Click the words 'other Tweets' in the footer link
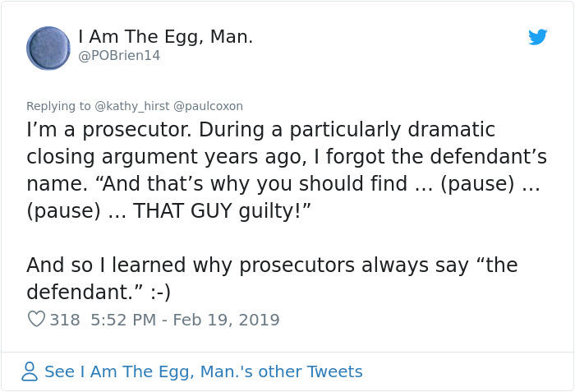The width and height of the screenshot is (575, 392). point(310,371)
